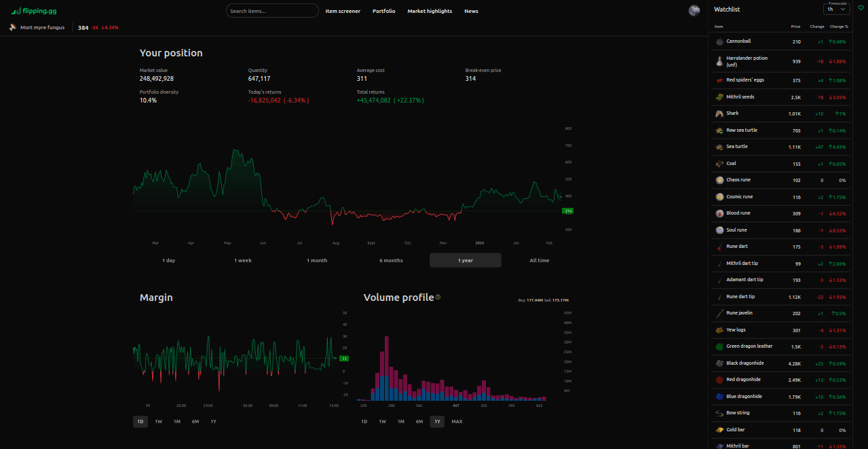The height and width of the screenshot is (449, 868).
Task: Open Sea turtle from the watchlist
Action: (737, 147)
